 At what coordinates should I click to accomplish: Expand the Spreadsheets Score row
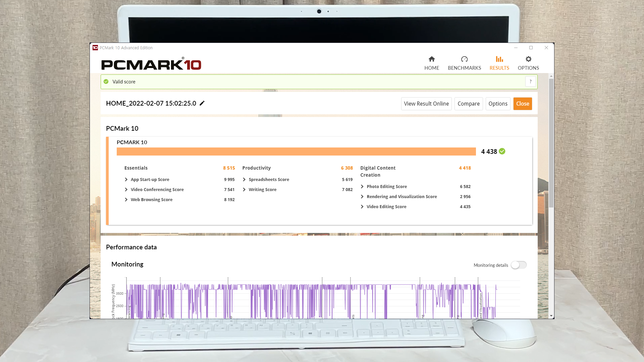tap(244, 180)
